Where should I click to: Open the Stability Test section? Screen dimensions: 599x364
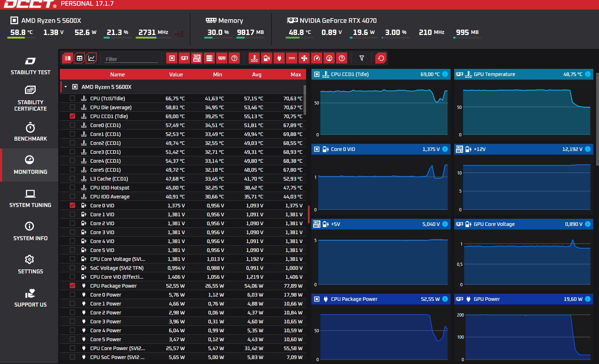tap(30, 66)
